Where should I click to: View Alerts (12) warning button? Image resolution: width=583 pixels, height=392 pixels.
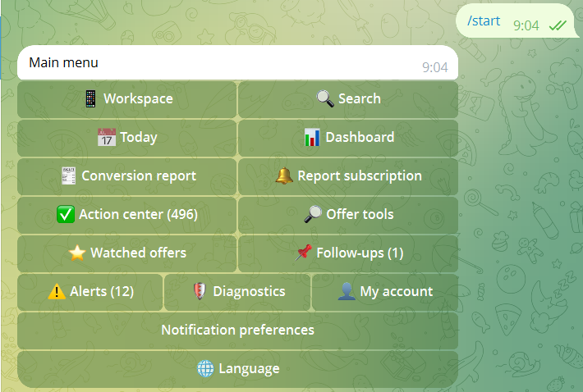tap(90, 292)
